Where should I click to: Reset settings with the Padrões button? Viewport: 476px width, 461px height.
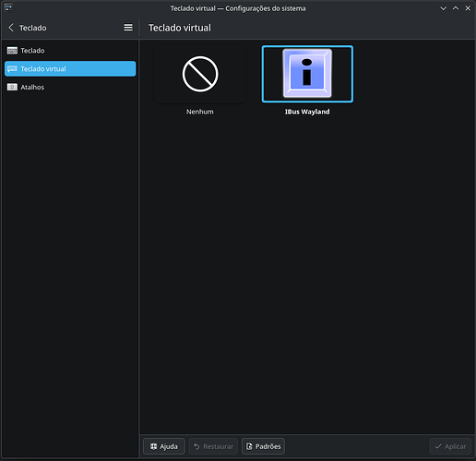point(263,446)
